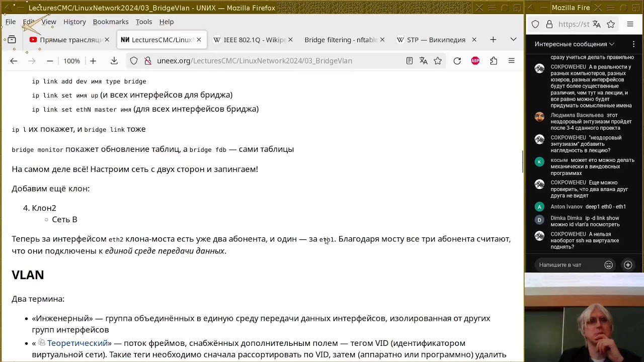
Task: Open the History menu
Action: point(74,22)
